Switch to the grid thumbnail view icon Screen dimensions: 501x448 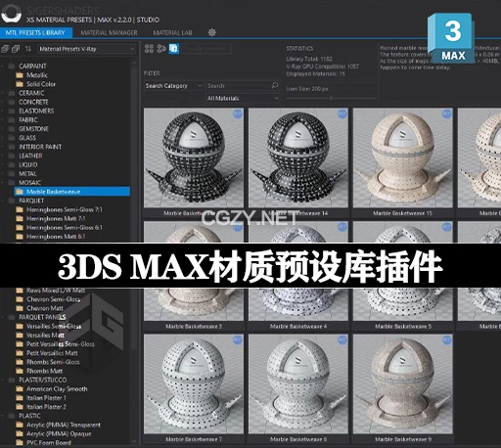(x=149, y=49)
